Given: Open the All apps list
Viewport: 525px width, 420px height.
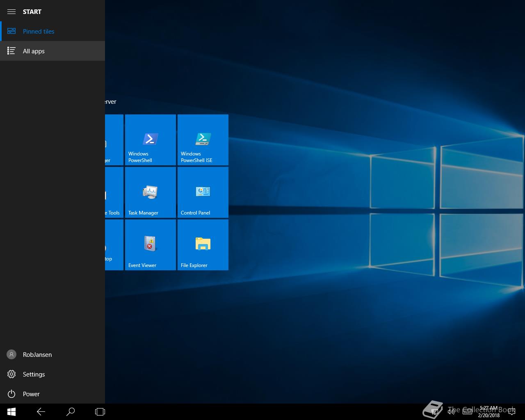Looking at the screenshot, I should click(52, 51).
